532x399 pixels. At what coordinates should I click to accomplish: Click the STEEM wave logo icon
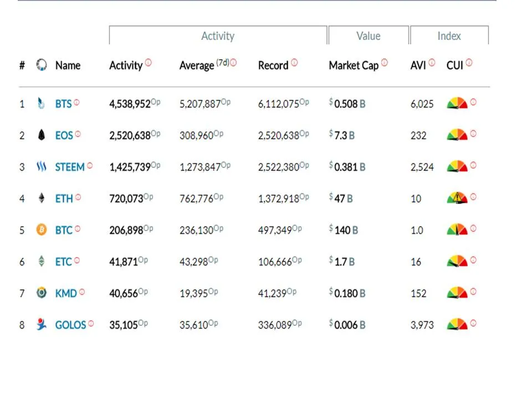click(42, 167)
